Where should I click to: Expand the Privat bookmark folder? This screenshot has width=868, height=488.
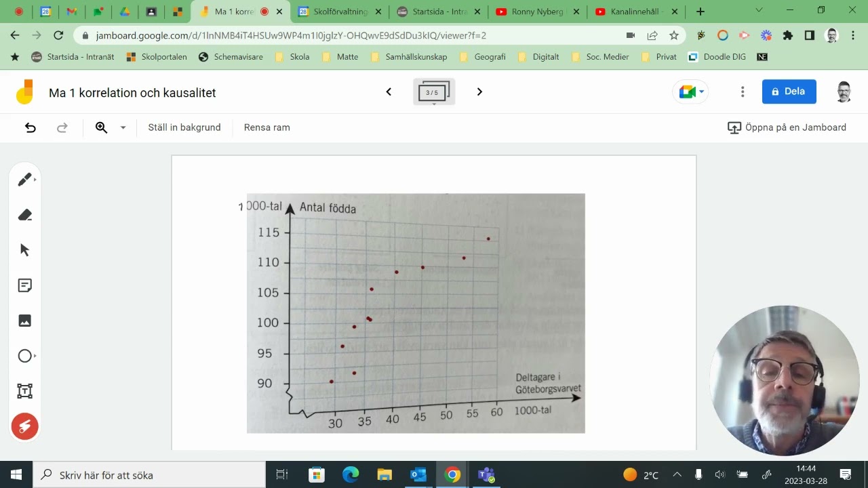click(658, 57)
